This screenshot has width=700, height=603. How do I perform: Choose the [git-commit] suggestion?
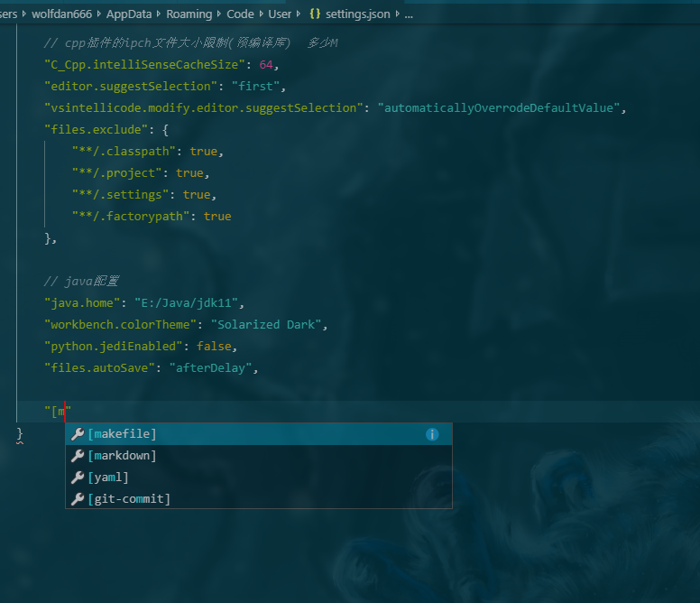coord(259,499)
